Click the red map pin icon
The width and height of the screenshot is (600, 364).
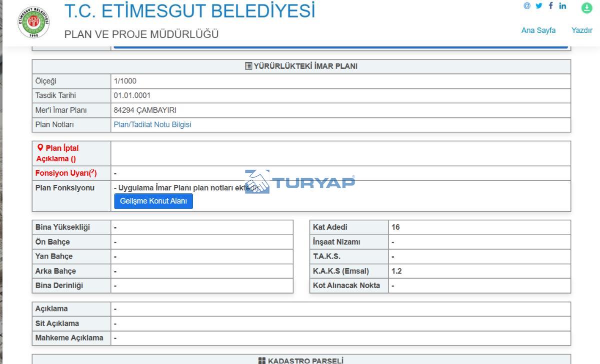40,148
